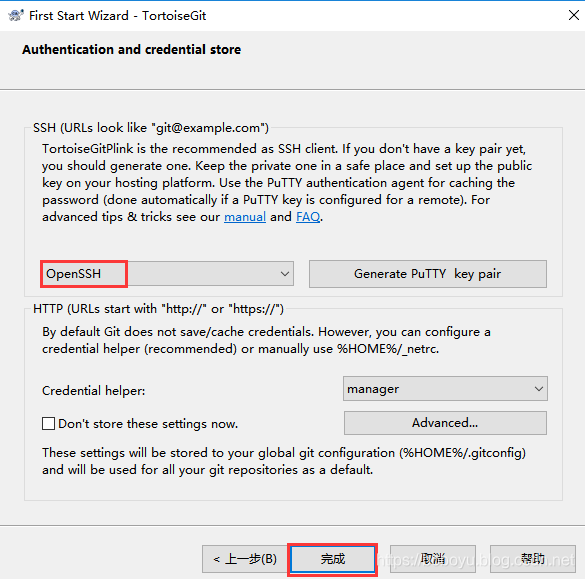Click the TortoiseGit turtle icon in title bar

16,15
